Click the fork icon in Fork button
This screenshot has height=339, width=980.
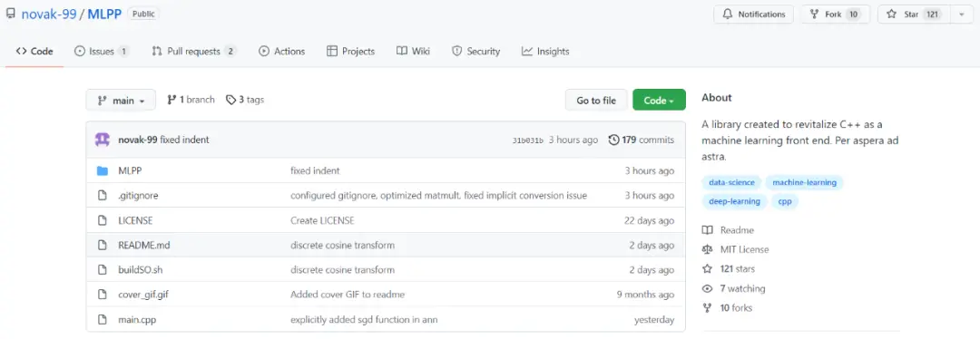tap(814, 15)
